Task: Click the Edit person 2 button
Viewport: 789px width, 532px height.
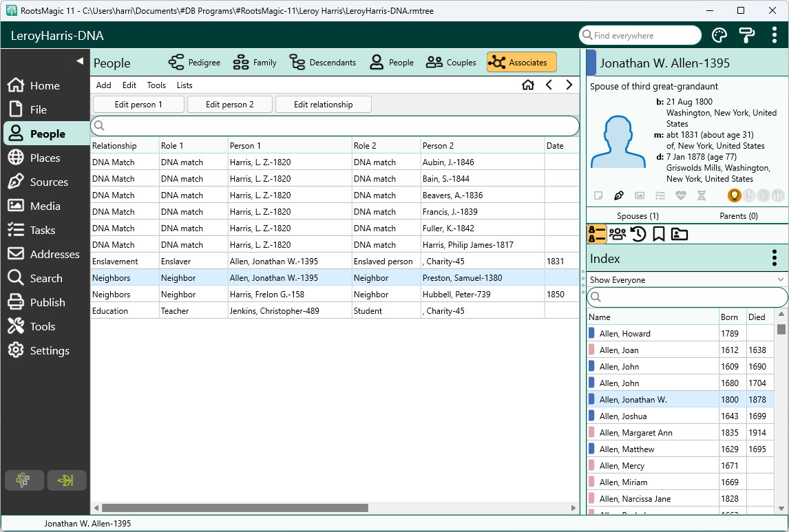Action: coord(229,104)
